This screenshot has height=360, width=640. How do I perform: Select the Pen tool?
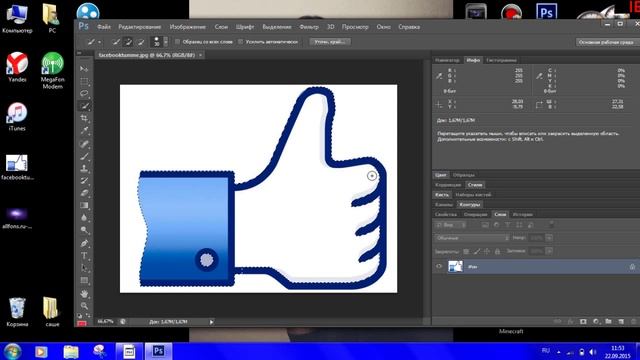(84, 243)
